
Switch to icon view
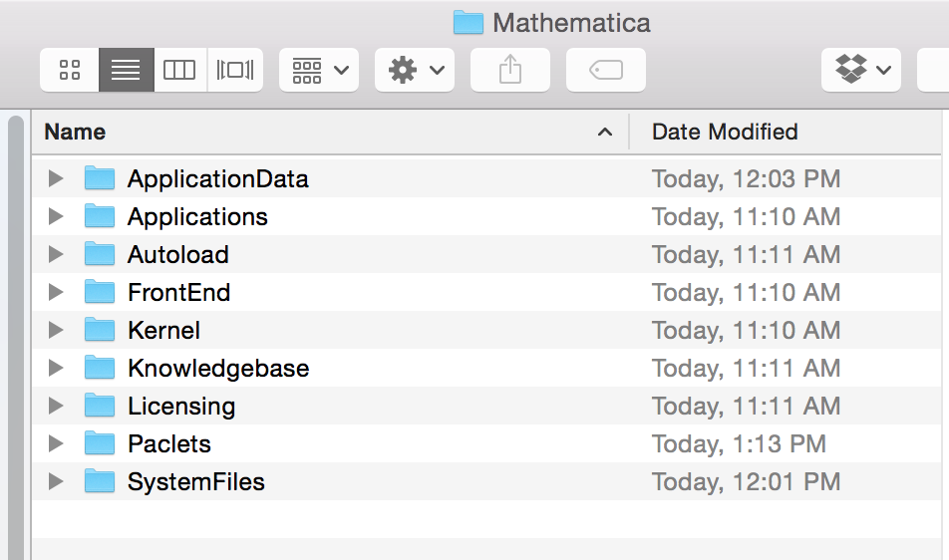point(70,70)
